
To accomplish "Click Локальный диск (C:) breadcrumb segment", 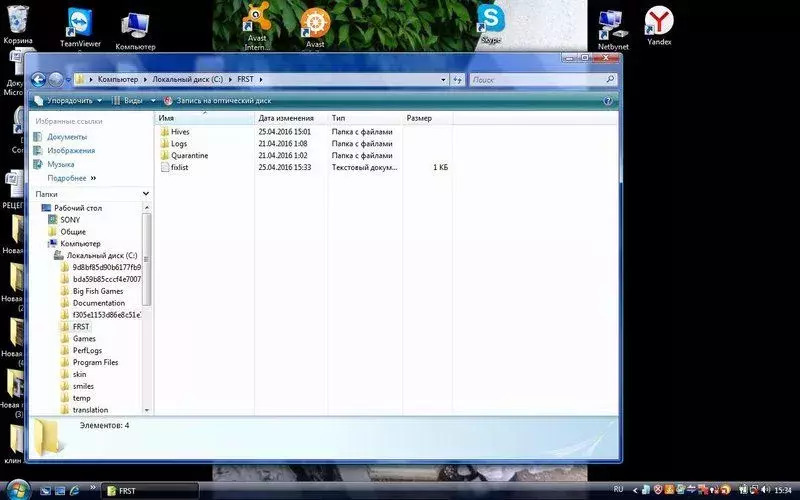I will coord(187,80).
